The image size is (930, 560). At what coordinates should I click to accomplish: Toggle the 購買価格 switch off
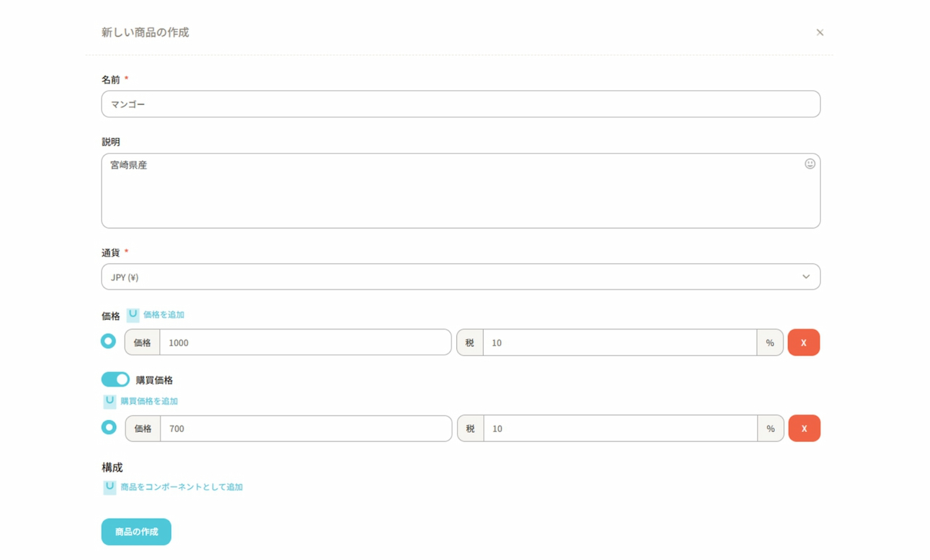115,379
